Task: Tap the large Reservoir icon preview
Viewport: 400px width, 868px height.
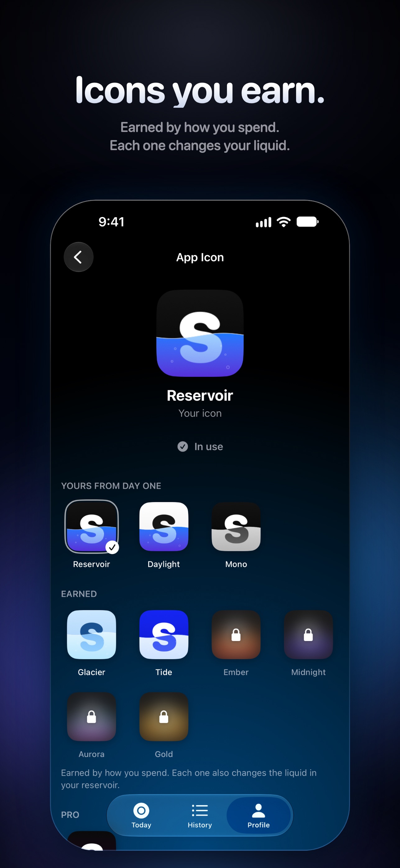Action: (x=200, y=333)
